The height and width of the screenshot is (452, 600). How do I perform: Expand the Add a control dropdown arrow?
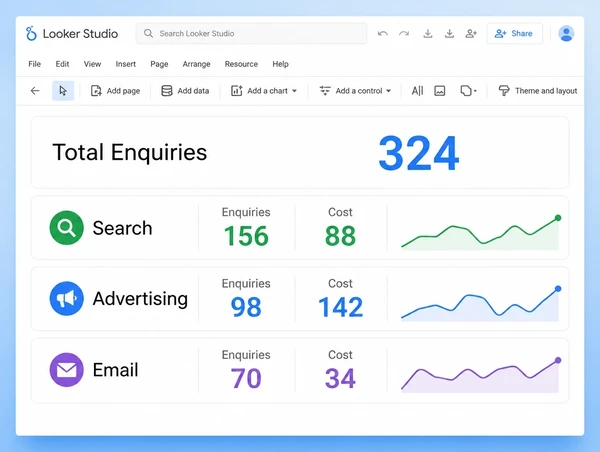pyautogui.click(x=388, y=91)
